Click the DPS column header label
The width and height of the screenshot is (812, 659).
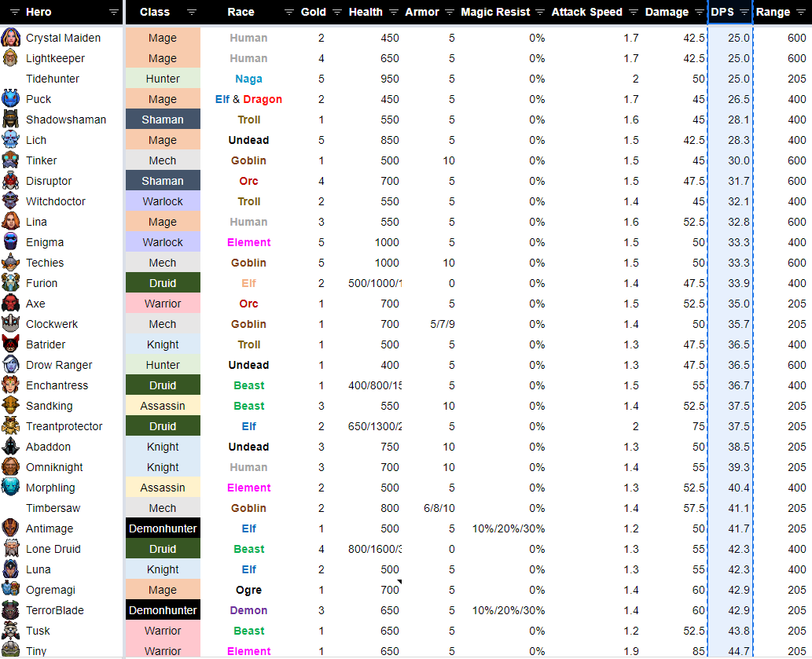[722, 12]
